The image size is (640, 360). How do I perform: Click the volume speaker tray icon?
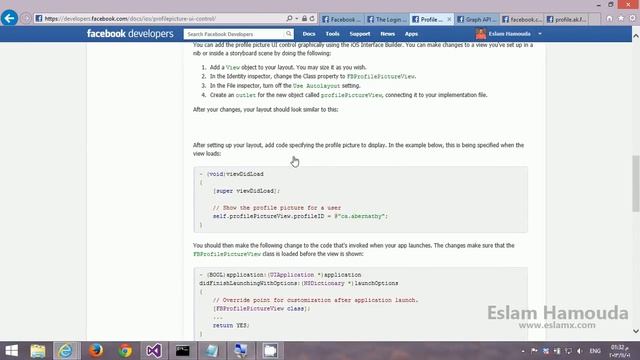point(580,351)
